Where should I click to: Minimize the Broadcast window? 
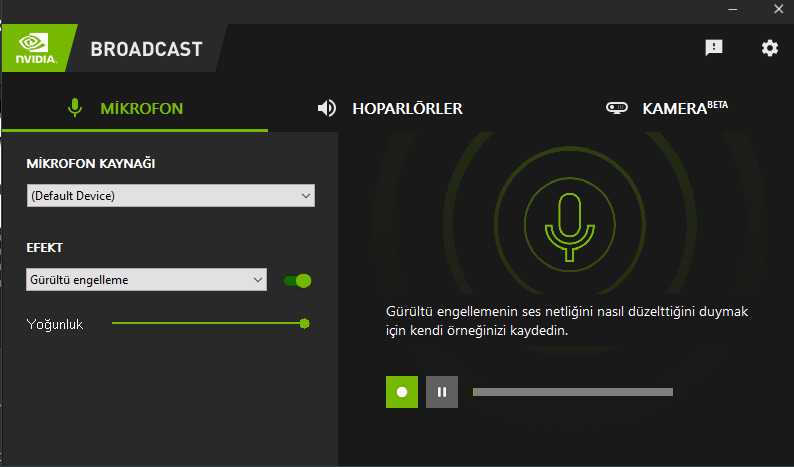click(x=733, y=9)
